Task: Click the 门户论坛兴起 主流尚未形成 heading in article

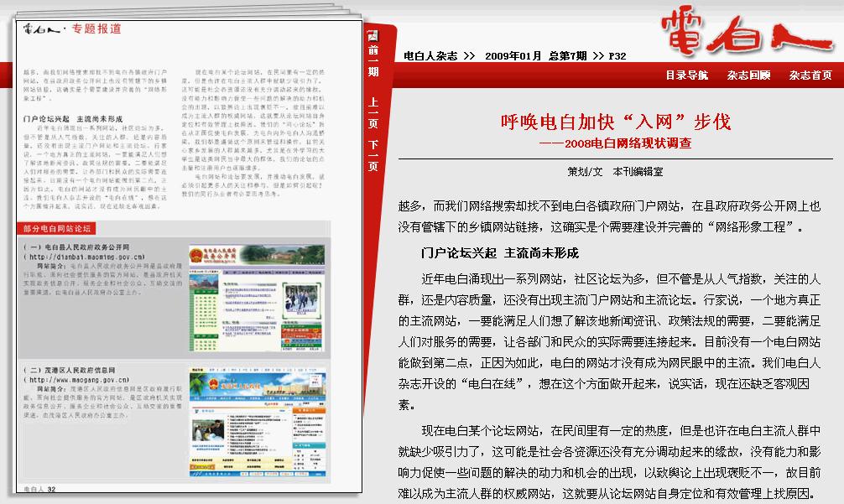Action: 500,252
